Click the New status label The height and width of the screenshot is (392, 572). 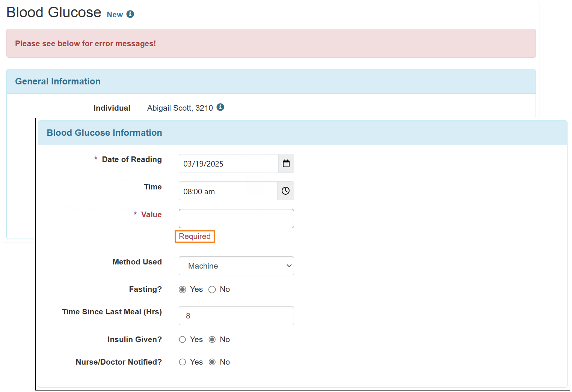pyautogui.click(x=115, y=15)
